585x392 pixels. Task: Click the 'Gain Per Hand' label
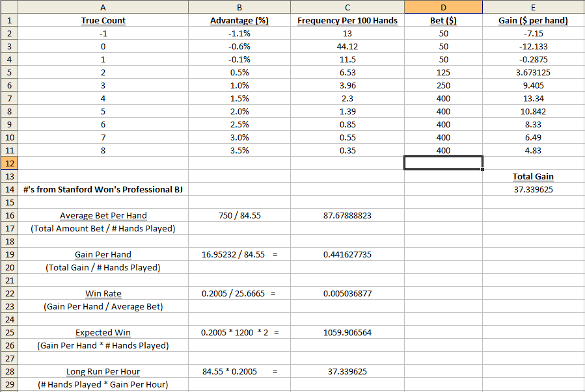pyautogui.click(x=103, y=254)
